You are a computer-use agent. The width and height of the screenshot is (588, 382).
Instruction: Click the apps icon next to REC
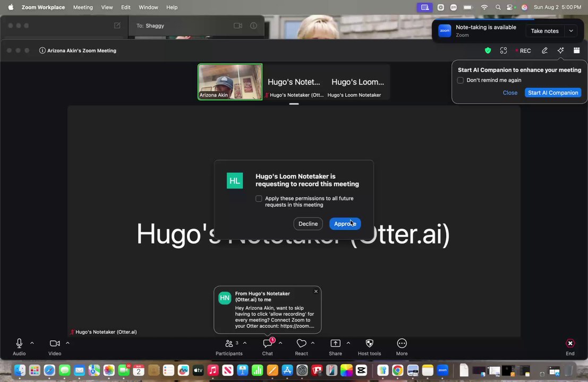coord(504,50)
